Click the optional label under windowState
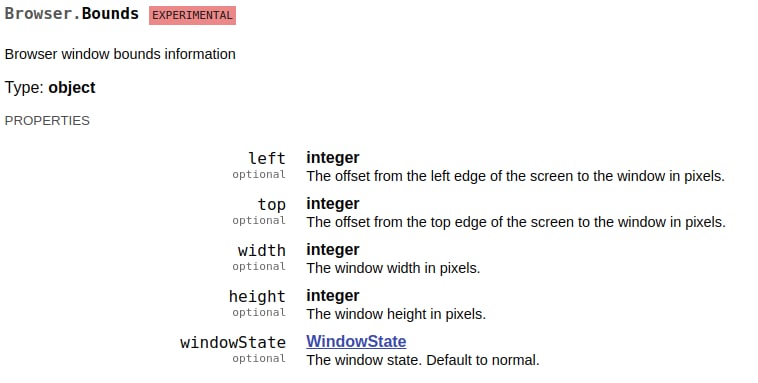Image resolution: width=758 pixels, height=383 pixels. pos(259,358)
